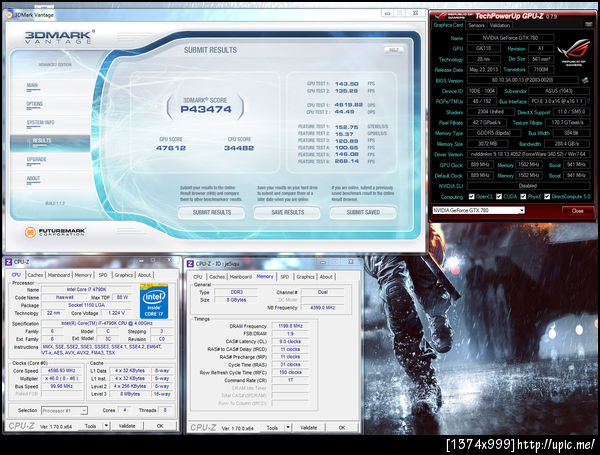600x455 pixels.
Task: Open System Info in 3DMark Vantage sidebar
Action: point(41,122)
